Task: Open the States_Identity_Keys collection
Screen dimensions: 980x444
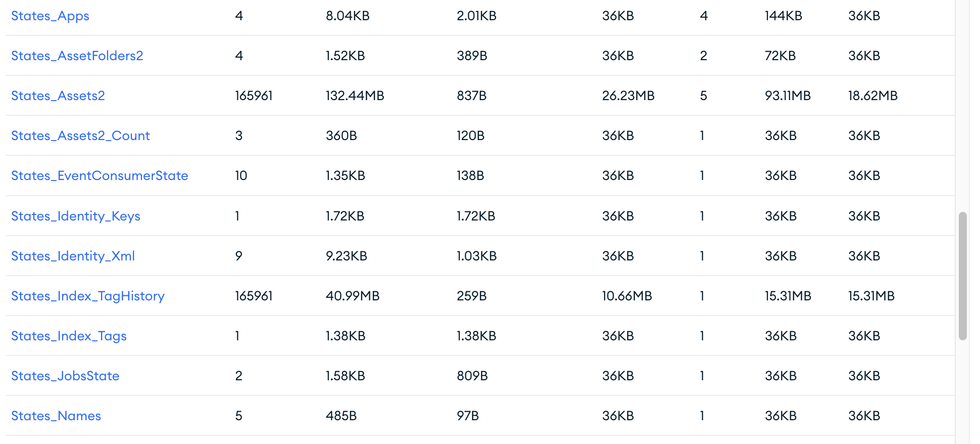Action: [76, 216]
